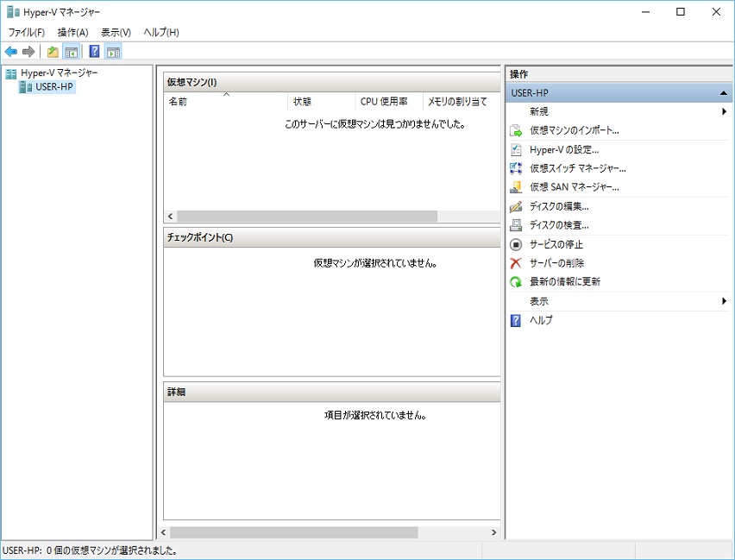Click the ディスクの検査 icon
The image size is (735, 560).
pos(516,225)
